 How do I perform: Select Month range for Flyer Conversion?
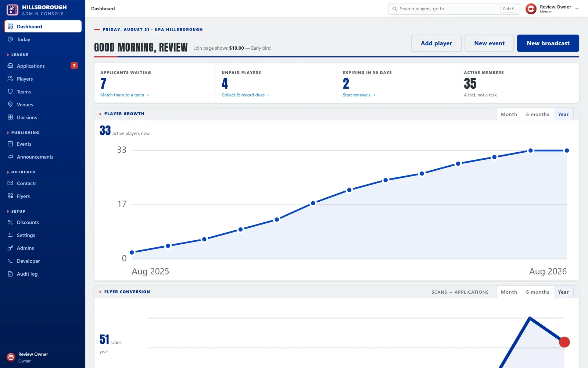509,292
